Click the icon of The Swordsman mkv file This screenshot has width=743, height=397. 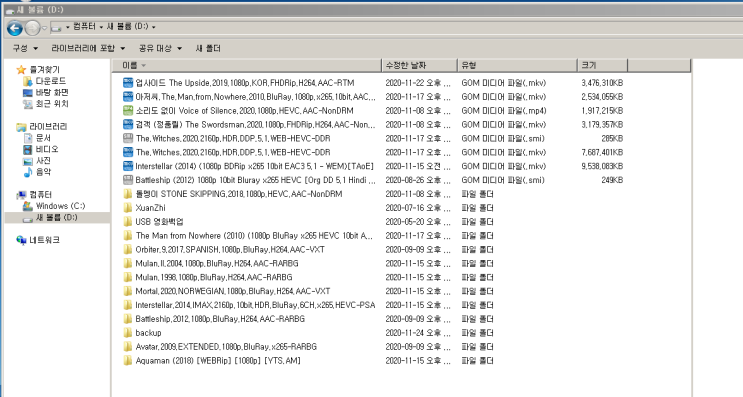coord(128,125)
